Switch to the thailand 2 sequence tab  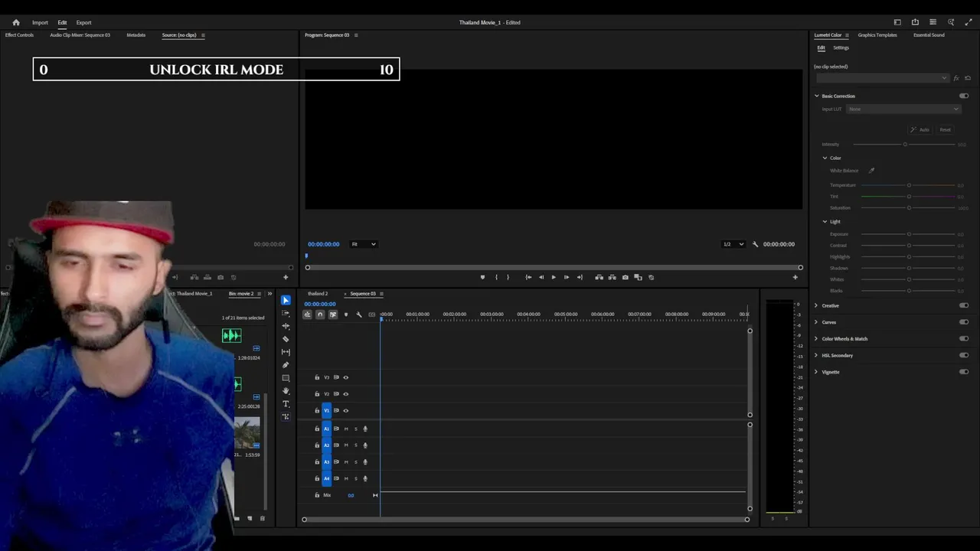(x=318, y=294)
